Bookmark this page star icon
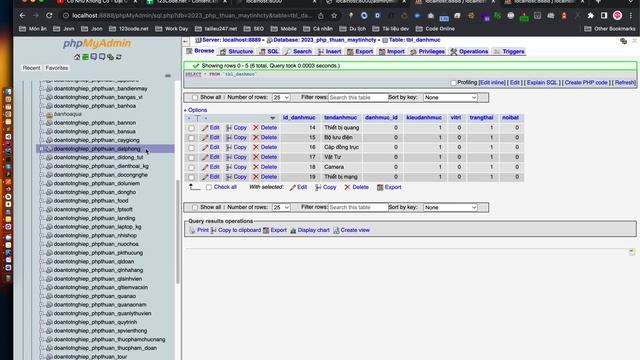 pyautogui.click(x=334, y=16)
